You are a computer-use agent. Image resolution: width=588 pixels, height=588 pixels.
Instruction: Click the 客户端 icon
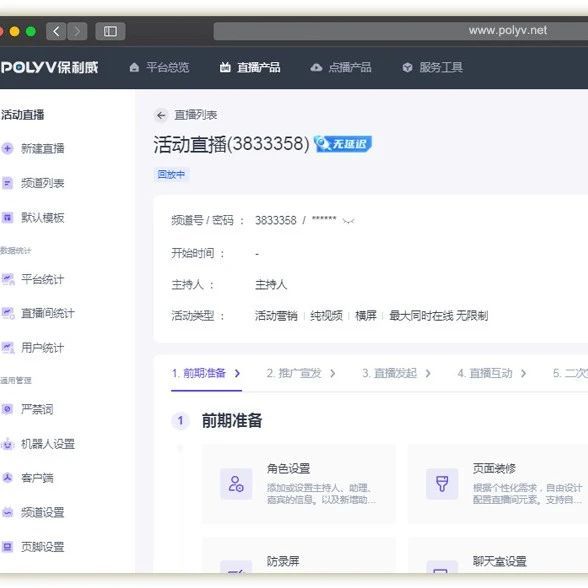(8, 478)
